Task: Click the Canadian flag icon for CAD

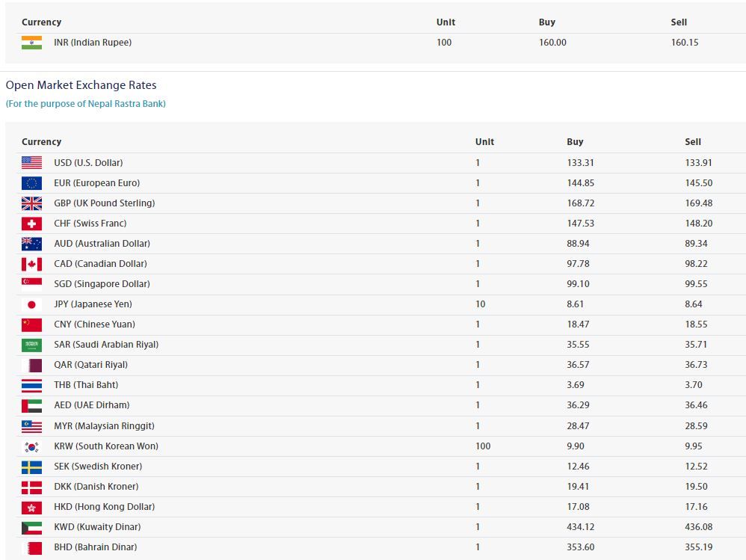Action: click(x=31, y=263)
